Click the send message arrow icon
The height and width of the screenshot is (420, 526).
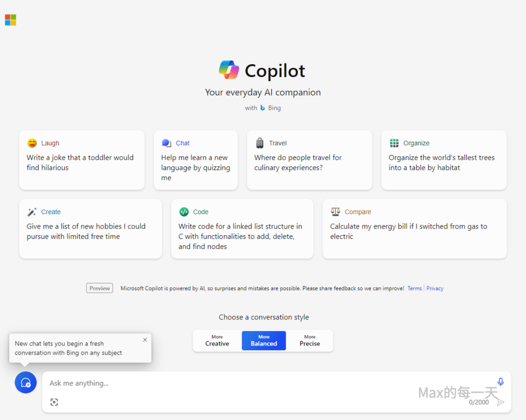[x=501, y=402]
